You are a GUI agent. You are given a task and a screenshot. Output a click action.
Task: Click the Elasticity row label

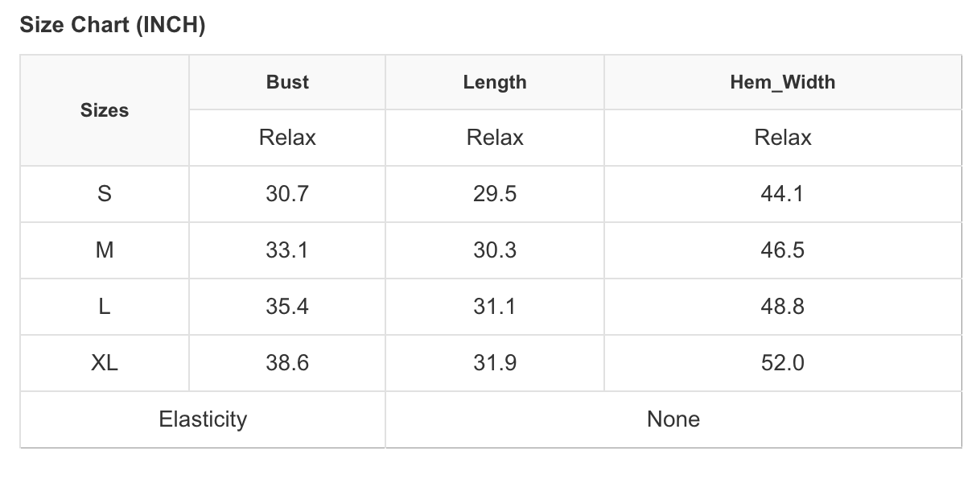coord(203,419)
